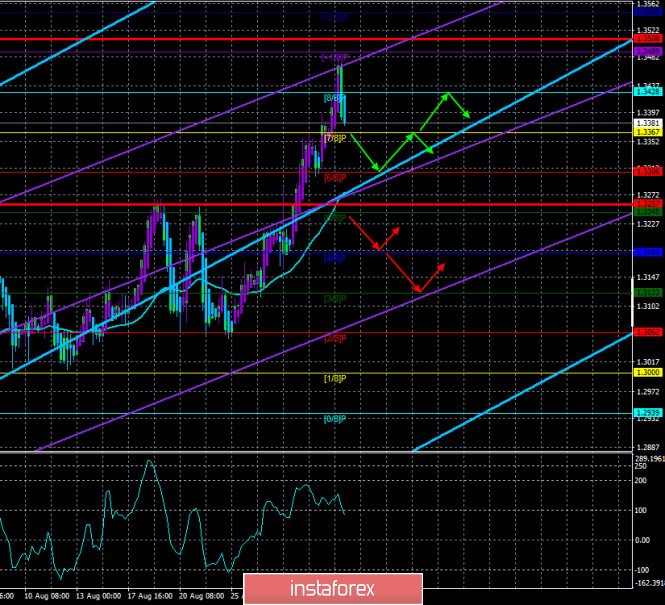665x605 pixels.
Task: Click the 13 Aug 00:00 time label
Action: pos(98,596)
